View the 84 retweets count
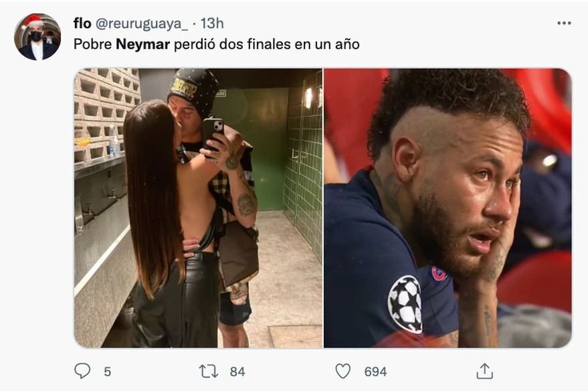 237,372
